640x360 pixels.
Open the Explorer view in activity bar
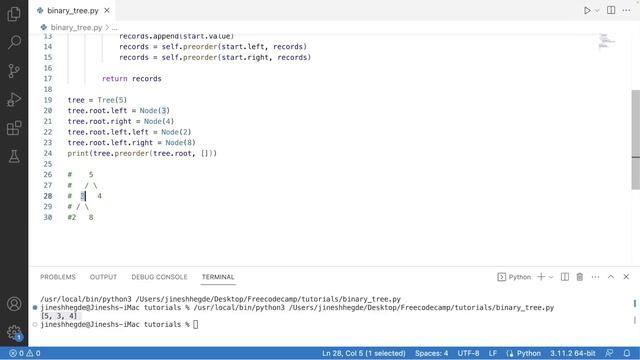pyautogui.click(x=14, y=14)
